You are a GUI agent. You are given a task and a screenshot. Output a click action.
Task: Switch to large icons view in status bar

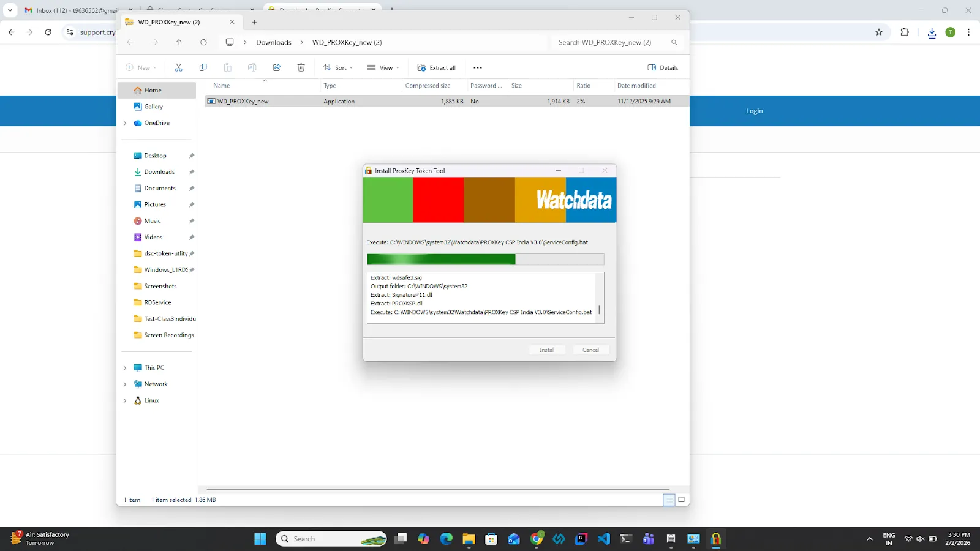pyautogui.click(x=681, y=500)
